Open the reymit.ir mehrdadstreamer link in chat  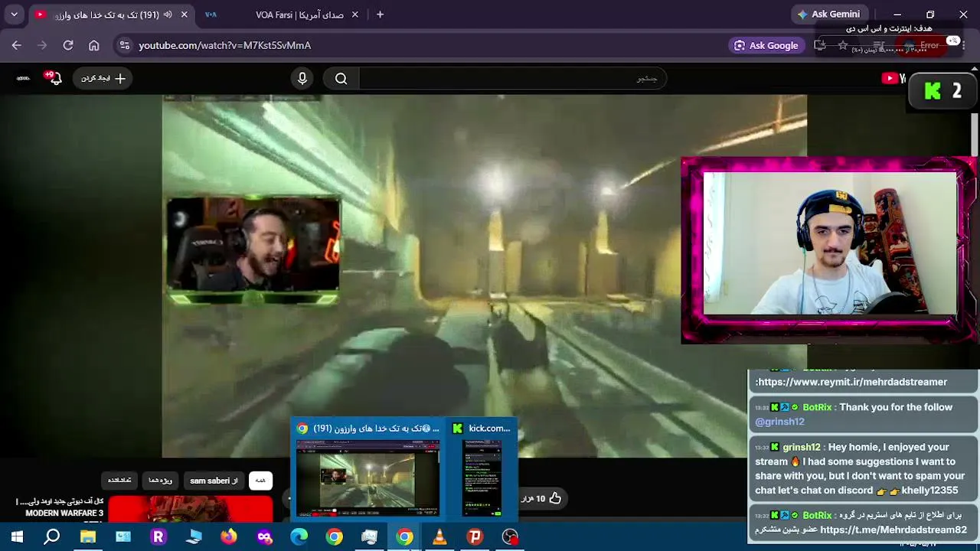[x=851, y=382]
